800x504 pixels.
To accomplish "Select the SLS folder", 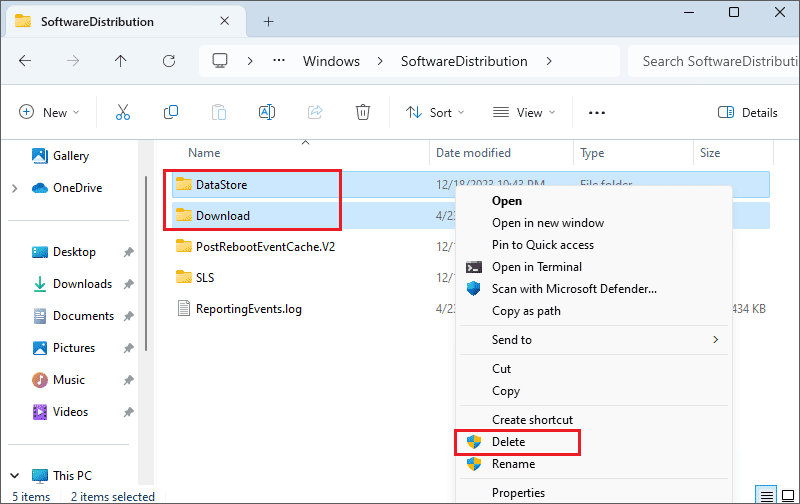I will click(195, 278).
